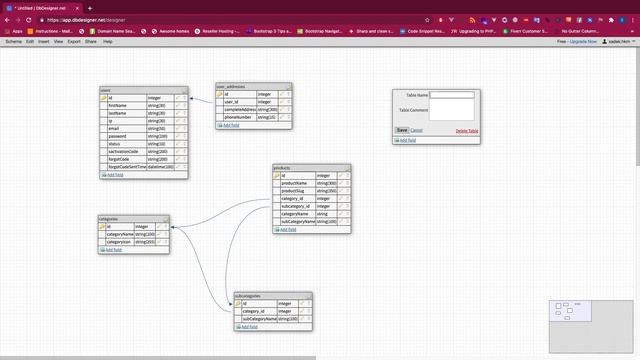The height and width of the screenshot is (360, 640).
Task: Open the Code Snippet bookmark
Action: click(422, 31)
